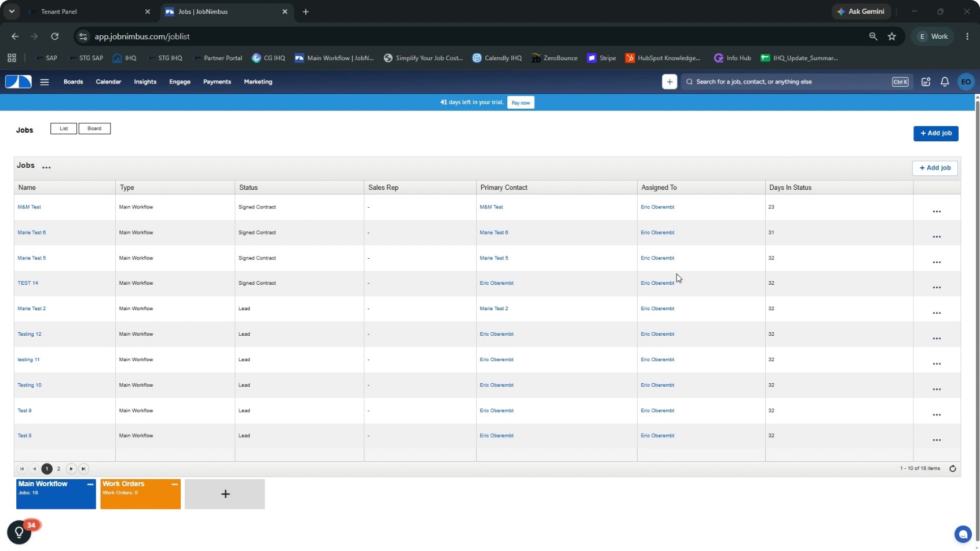Open the help lightbulb with 34 badge

(19, 532)
